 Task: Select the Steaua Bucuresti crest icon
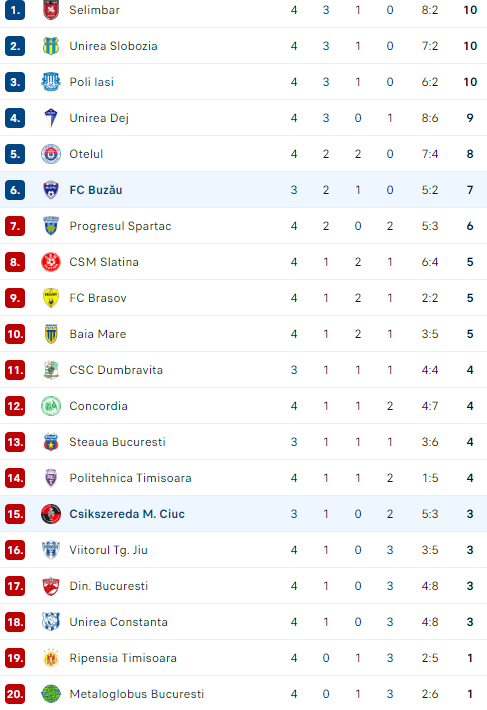click(51, 442)
